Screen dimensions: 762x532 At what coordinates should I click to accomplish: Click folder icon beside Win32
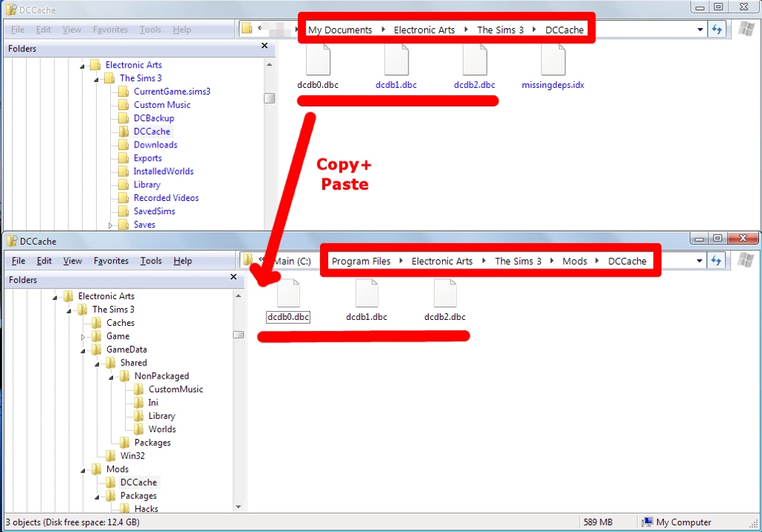tap(111, 455)
